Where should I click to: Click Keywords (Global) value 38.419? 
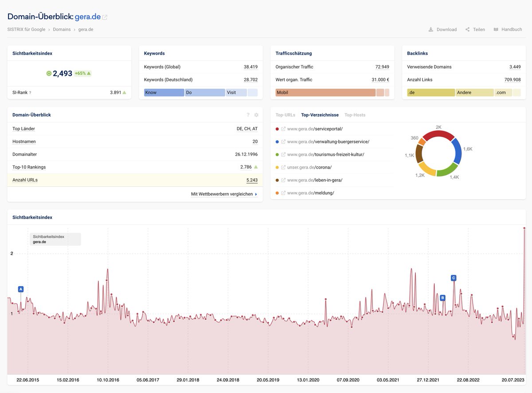click(x=250, y=67)
